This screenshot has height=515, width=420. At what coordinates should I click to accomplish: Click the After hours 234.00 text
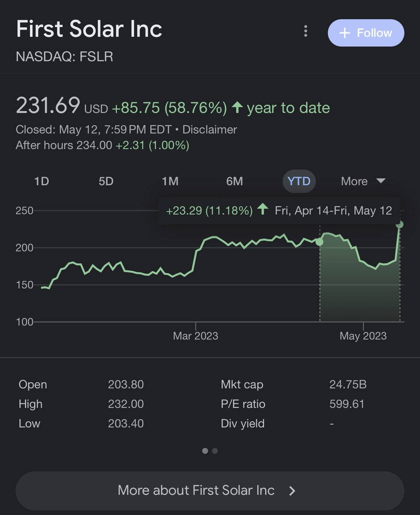click(x=64, y=145)
